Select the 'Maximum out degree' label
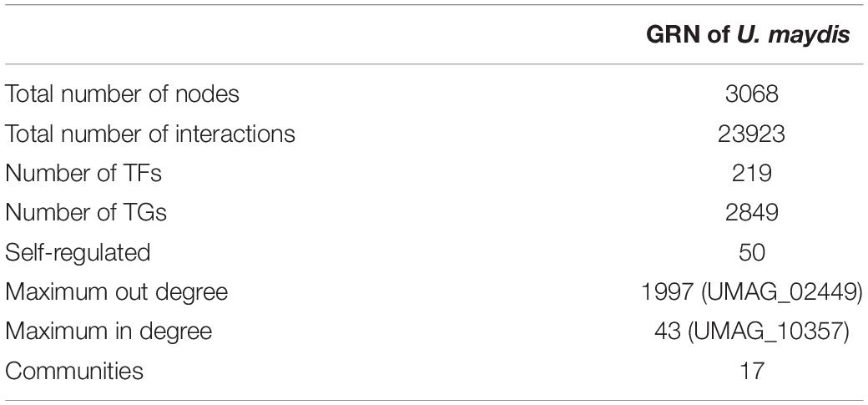 click(x=116, y=292)
